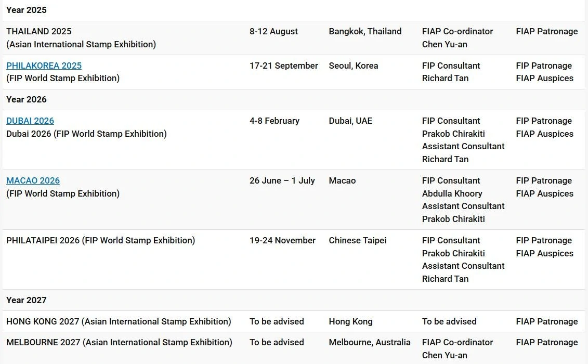The image size is (588, 364).
Task: Click the Year 2025 heading row
Action: tap(293, 10)
